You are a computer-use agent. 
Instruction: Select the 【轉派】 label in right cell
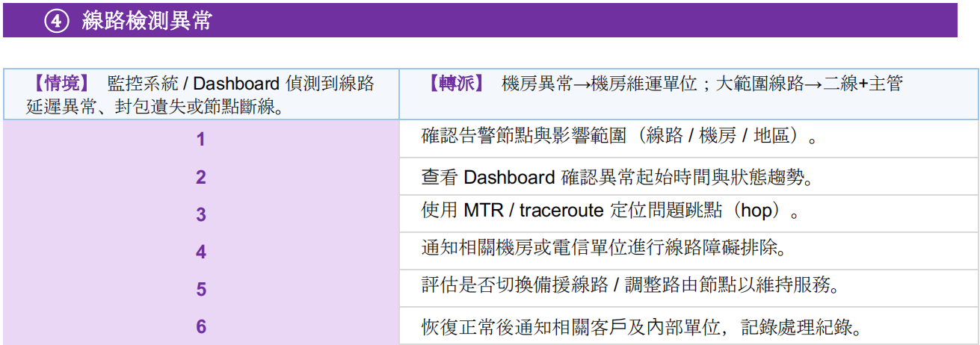(456, 84)
